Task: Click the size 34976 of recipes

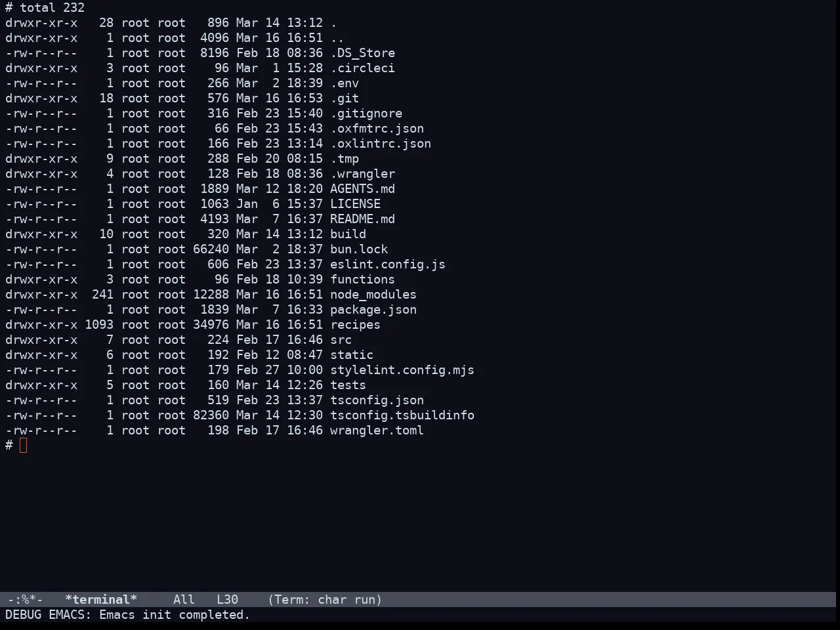Action: pyautogui.click(x=211, y=325)
